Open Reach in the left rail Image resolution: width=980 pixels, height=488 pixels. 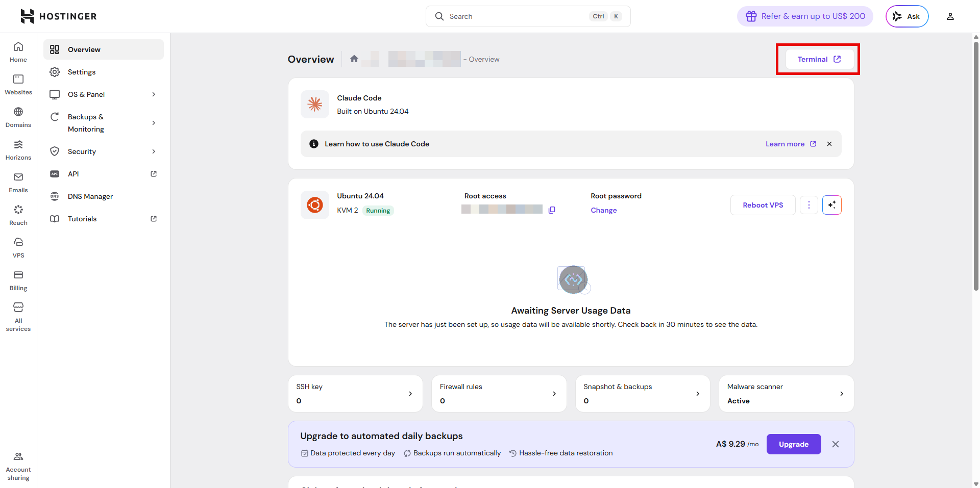(x=18, y=215)
